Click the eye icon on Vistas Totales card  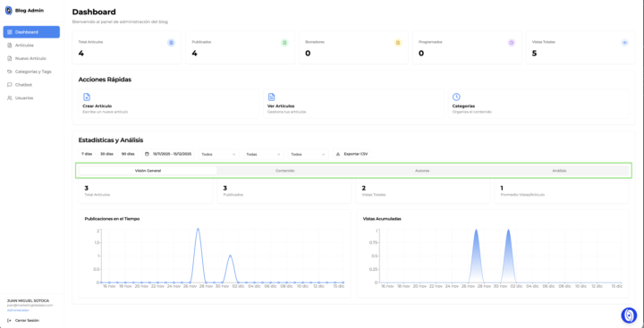[x=624, y=42]
